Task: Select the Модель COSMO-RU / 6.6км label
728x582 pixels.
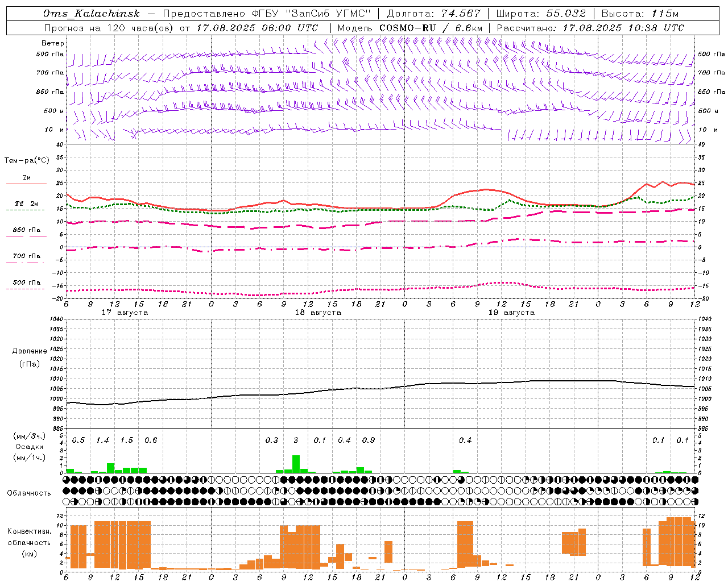Action: (x=410, y=28)
